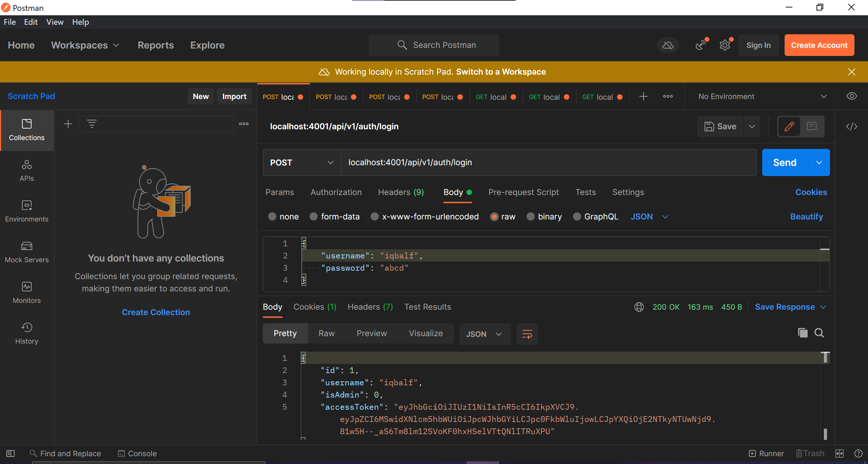The width and height of the screenshot is (868, 464).
Task: Open the request body JSON format dropdown
Action: point(649,216)
